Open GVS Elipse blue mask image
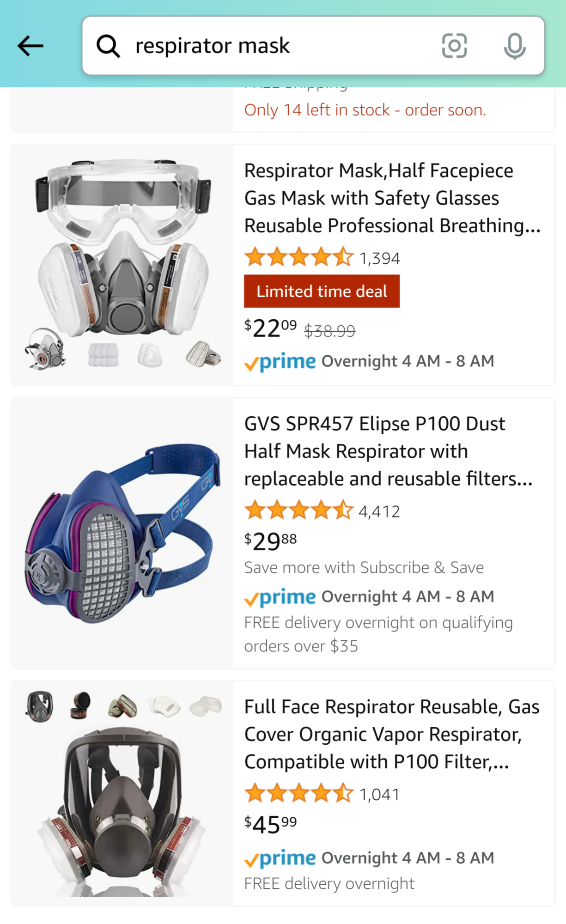The width and height of the screenshot is (566, 924). pyautogui.click(x=122, y=533)
